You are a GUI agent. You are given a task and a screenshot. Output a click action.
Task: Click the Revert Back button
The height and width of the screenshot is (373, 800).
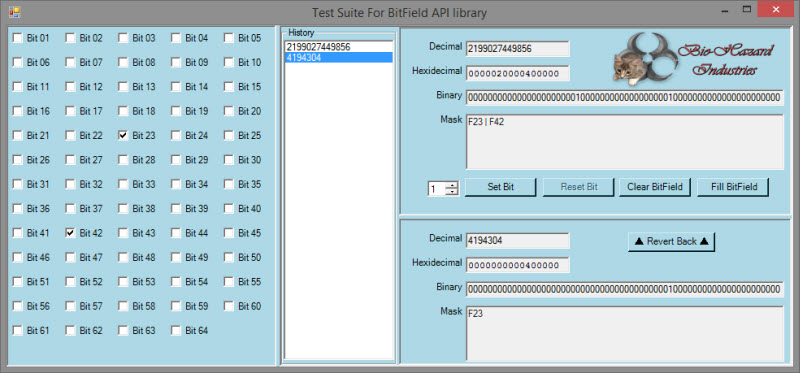[x=671, y=242]
